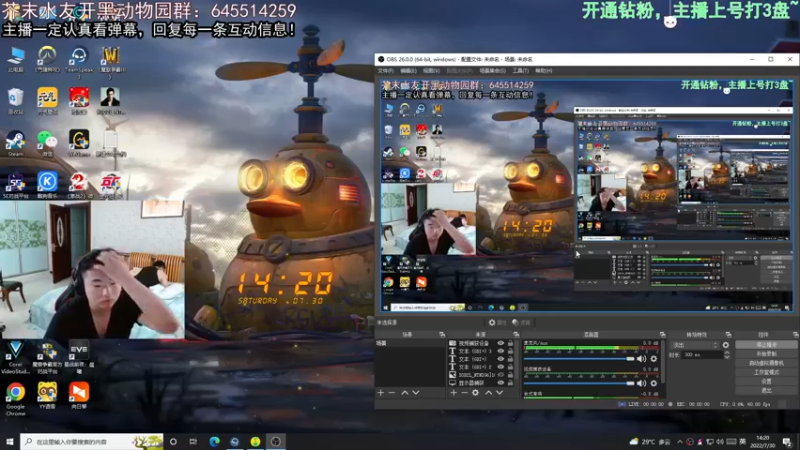
Task: Click the Stop Streaming button
Action: click(x=766, y=345)
